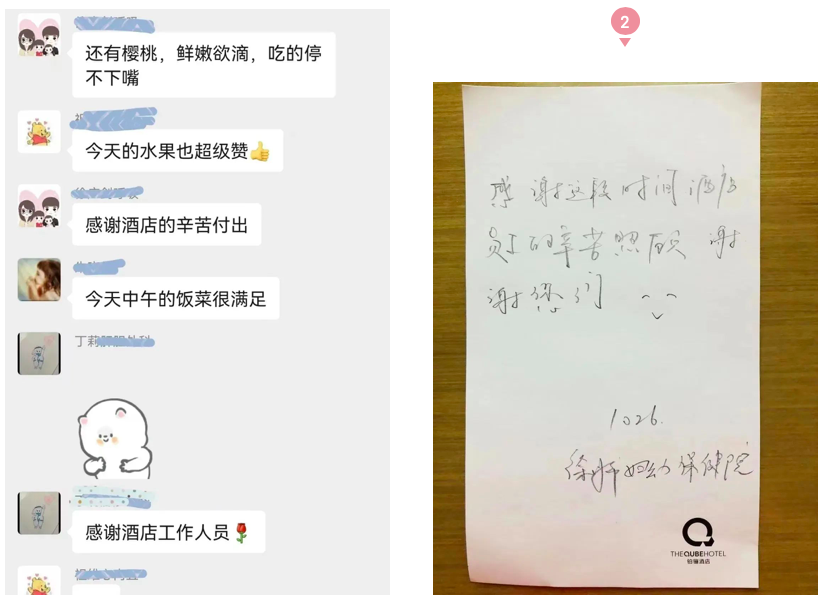
Task: Click the message bubble 今天中午的饭菜很满足
Action: click(x=176, y=299)
